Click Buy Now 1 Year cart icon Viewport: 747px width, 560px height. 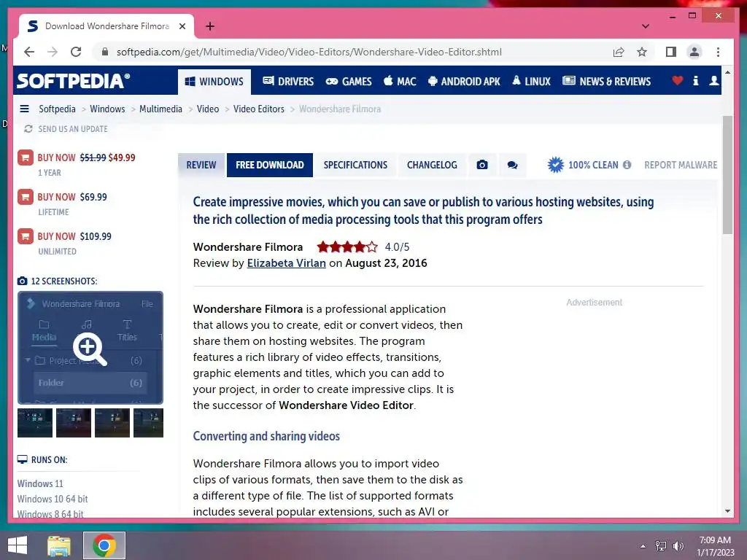coord(26,157)
